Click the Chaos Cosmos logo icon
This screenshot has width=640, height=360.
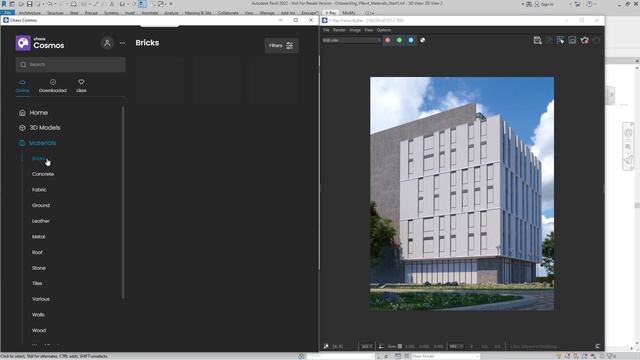23,43
